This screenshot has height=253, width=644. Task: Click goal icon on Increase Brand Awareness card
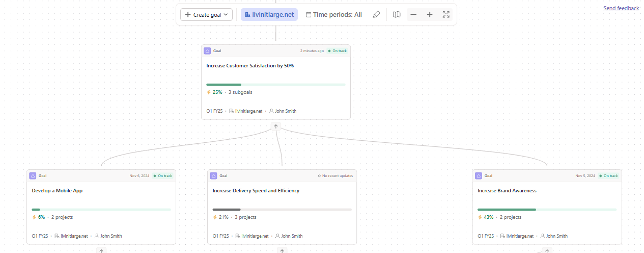click(479, 176)
